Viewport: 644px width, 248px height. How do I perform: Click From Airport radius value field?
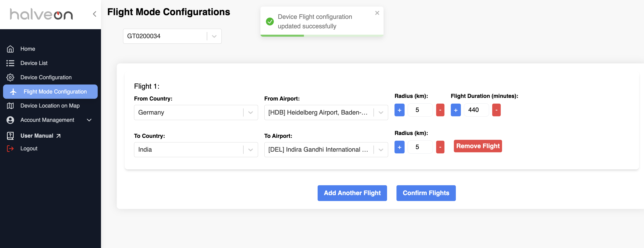(x=420, y=110)
